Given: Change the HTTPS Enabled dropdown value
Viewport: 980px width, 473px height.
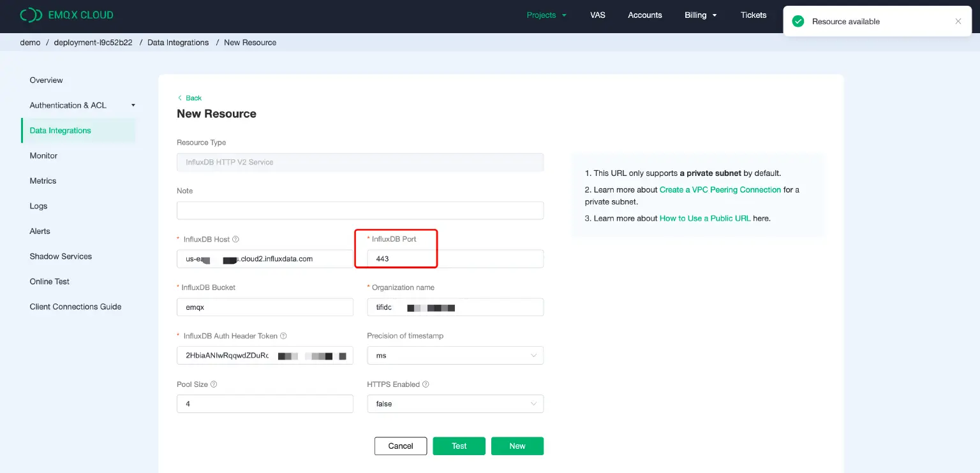Looking at the screenshot, I should coord(455,404).
